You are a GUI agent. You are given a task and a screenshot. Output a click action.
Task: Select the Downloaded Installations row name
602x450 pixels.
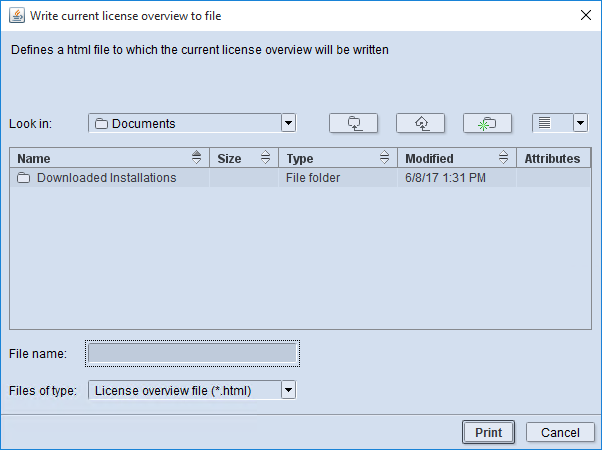pos(106,178)
